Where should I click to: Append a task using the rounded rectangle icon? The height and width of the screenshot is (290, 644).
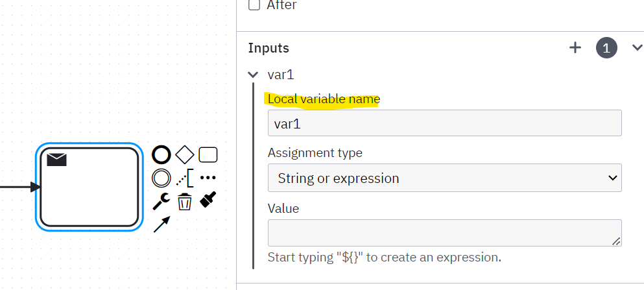(x=208, y=155)
